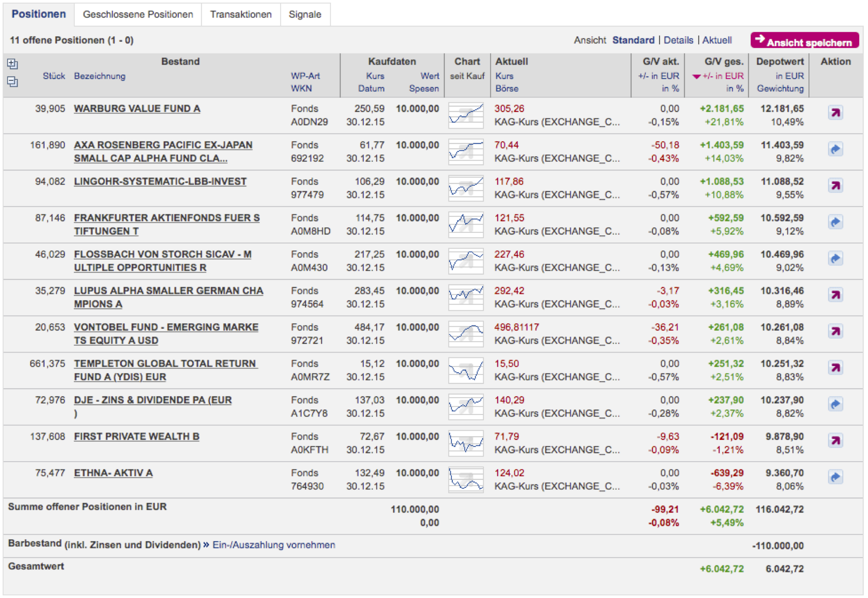Open the Transaktionen tab
The image size is (868, 598).
(241, 15)
